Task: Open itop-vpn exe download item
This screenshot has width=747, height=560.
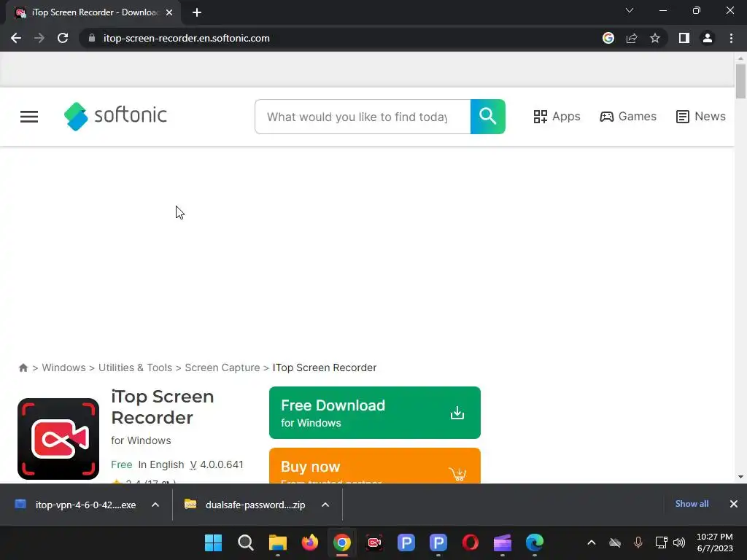Action: (76, 505)
